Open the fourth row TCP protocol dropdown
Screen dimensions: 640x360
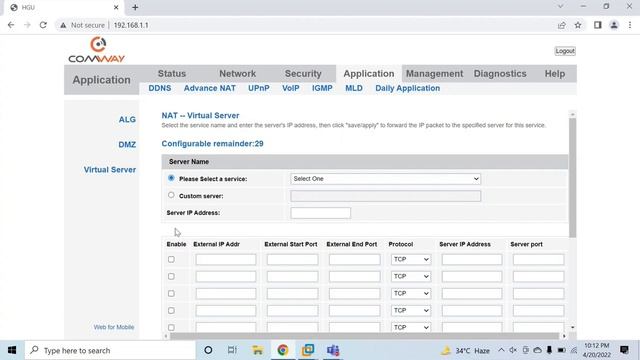click(411, 311)
